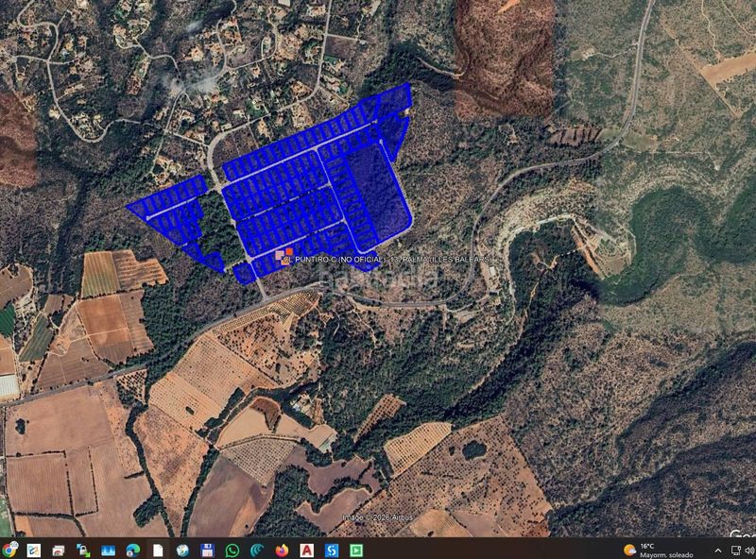This screenshot has height=559, width=756.
Task: Open the AutoCAD red A taskbar icon
Action: click(x=306, y=550)
